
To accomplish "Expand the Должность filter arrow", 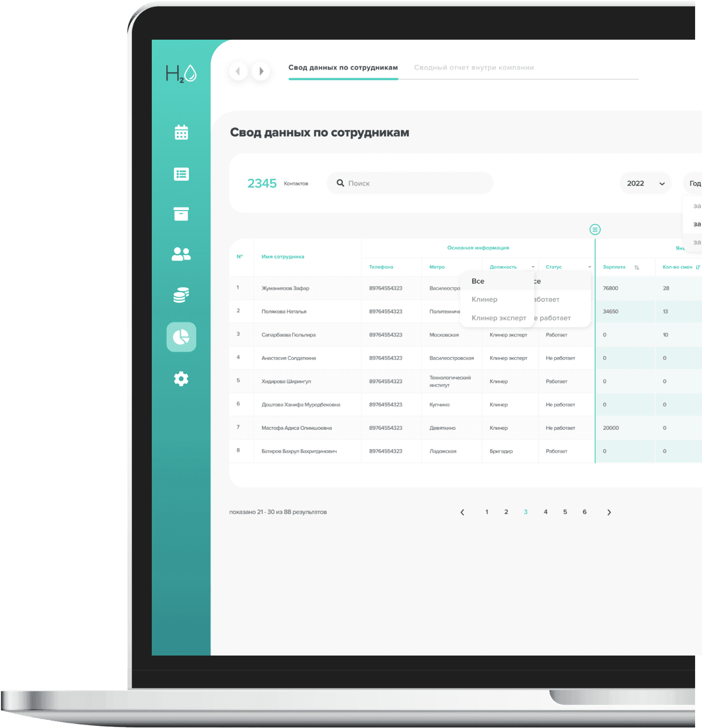I will click(533, 267).
